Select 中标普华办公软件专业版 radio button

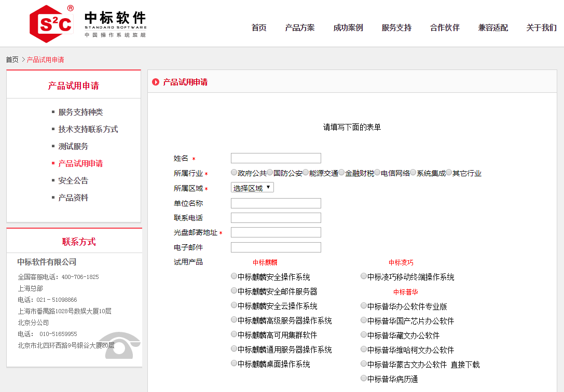tap(364, 305)
